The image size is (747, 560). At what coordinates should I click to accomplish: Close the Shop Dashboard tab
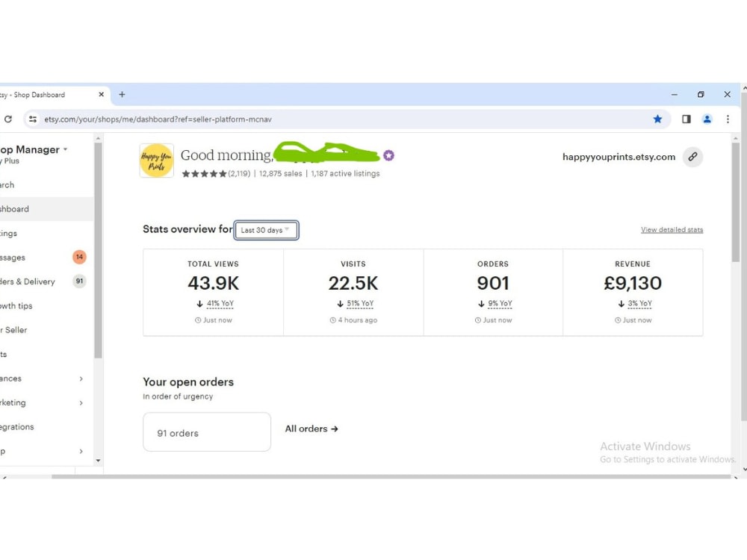101,94
